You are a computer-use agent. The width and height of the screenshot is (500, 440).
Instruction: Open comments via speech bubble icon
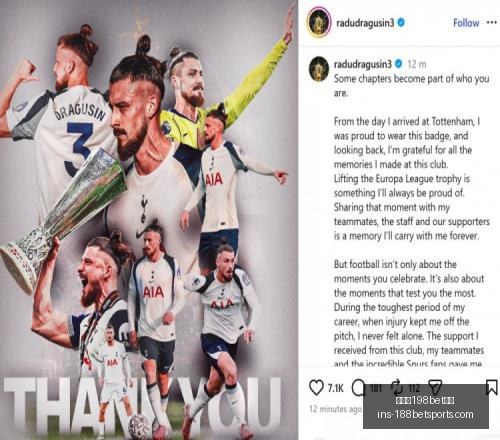[x=358, y=388]
